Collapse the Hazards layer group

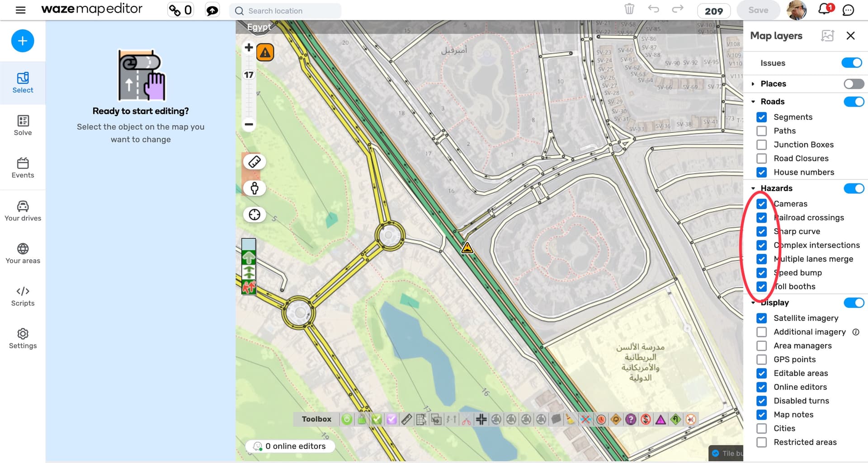click(x=753, y=188)
